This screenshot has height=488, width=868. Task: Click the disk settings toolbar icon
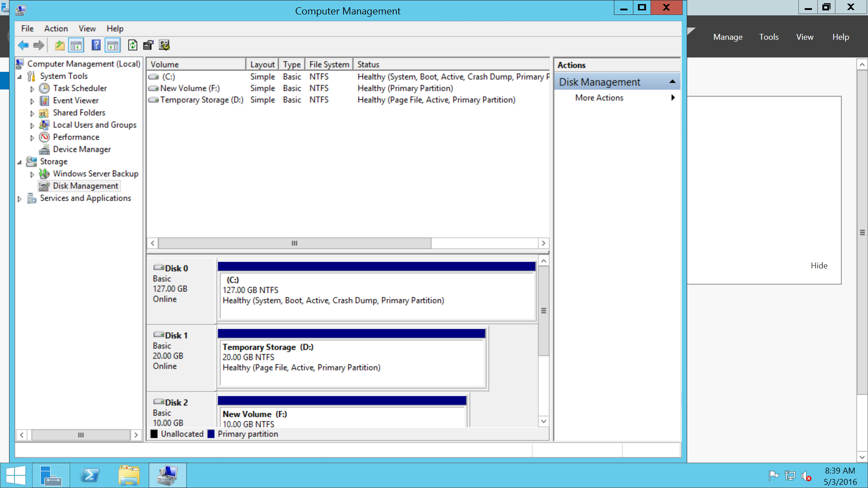(165, 45)
